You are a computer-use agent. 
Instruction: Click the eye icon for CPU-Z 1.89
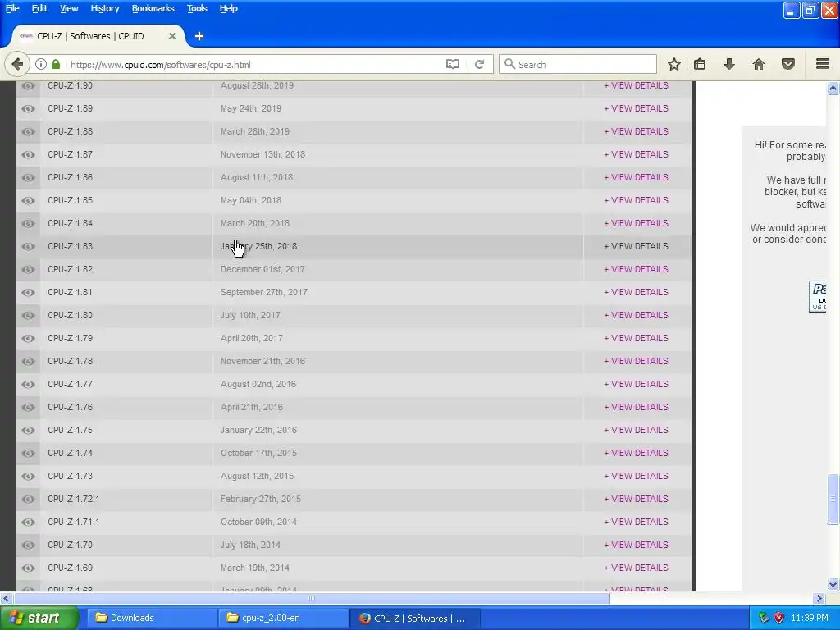tap(29, 108)
